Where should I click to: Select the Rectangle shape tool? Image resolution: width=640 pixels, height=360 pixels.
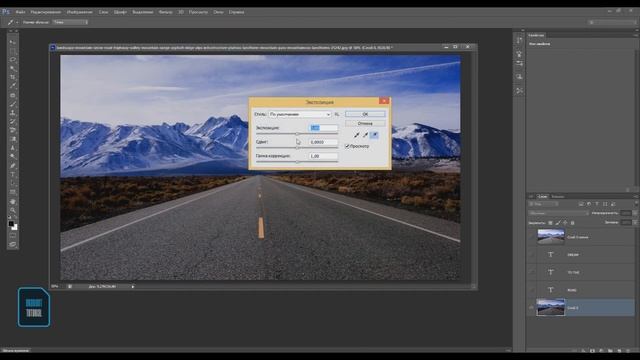[x=13, y=192]
